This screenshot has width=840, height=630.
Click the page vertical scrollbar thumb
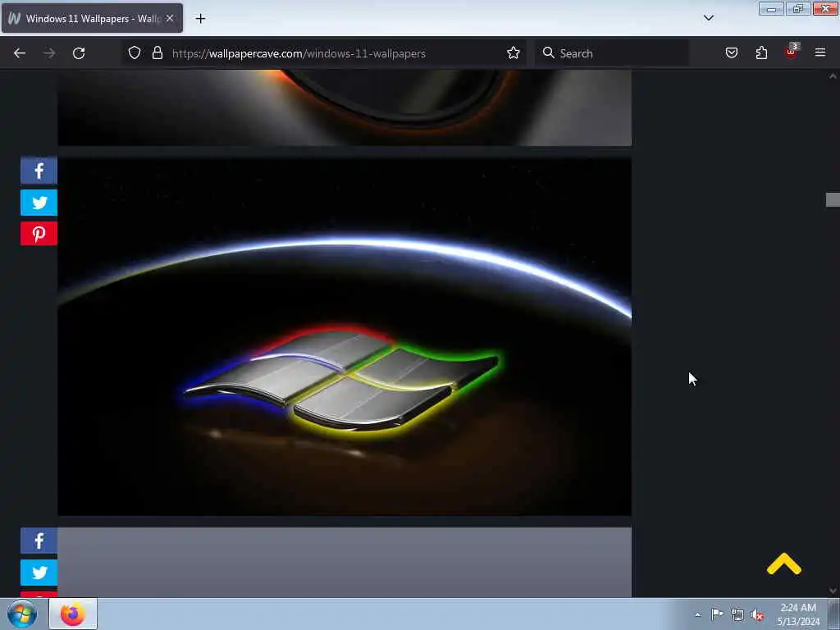point(833,199)
